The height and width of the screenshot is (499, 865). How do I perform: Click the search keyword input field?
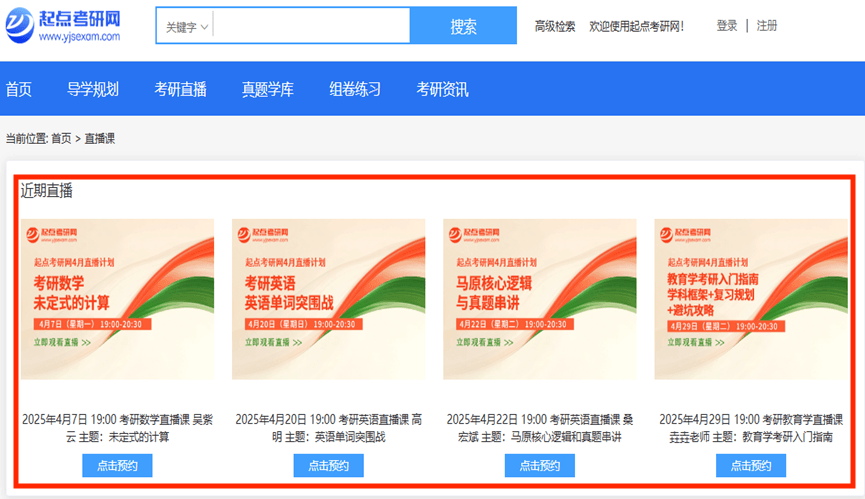click(311, 27)
